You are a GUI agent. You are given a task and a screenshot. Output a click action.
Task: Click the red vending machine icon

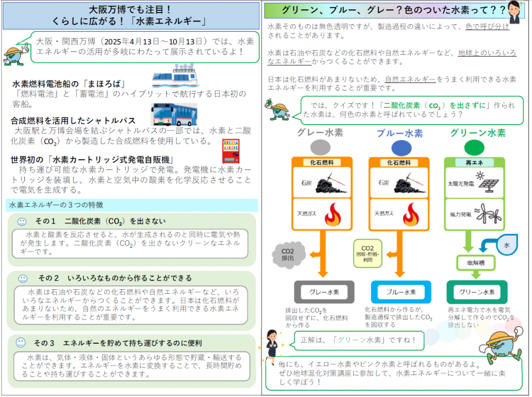tap(230, 151)
